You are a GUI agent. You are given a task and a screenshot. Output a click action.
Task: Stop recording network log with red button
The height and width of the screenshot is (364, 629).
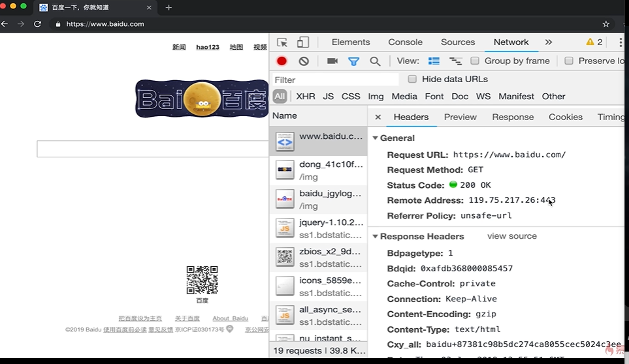click(282, 61)
